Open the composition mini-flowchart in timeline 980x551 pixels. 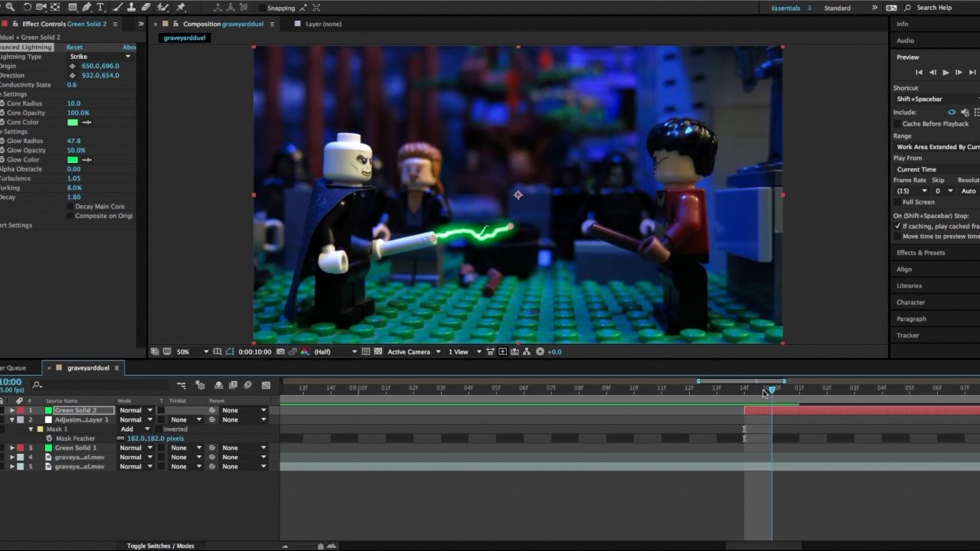click(x=181, y=385)
